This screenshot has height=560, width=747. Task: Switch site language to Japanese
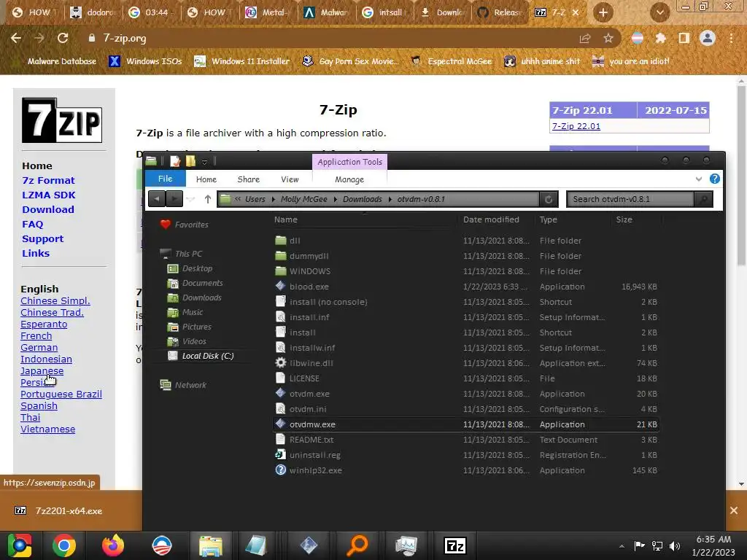pyautogui.click(x=42, y=371)
